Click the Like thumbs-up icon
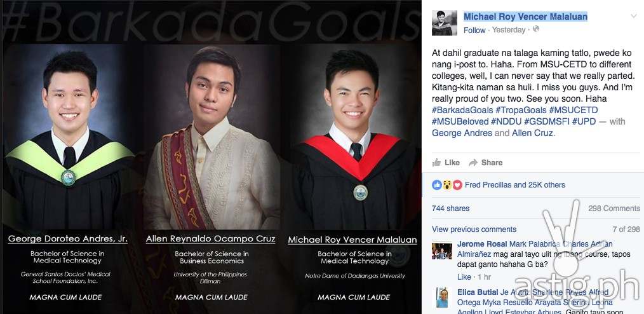Screen dimensions: 644x314 [436, 162]
